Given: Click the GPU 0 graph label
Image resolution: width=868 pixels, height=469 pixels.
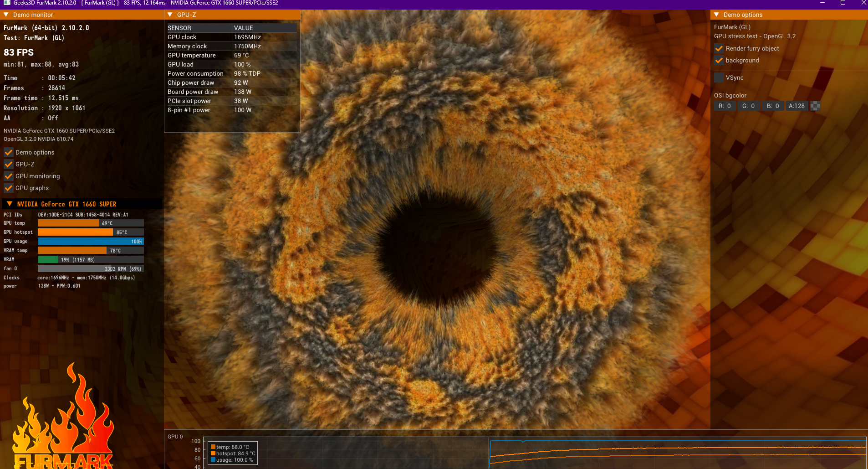Looking at the screenshot, I should (175, 437).
